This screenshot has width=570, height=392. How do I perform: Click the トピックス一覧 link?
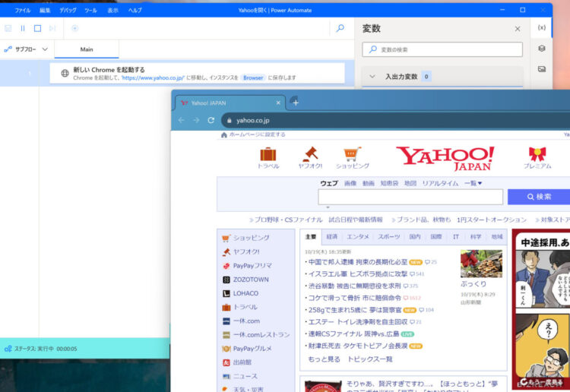369,359
